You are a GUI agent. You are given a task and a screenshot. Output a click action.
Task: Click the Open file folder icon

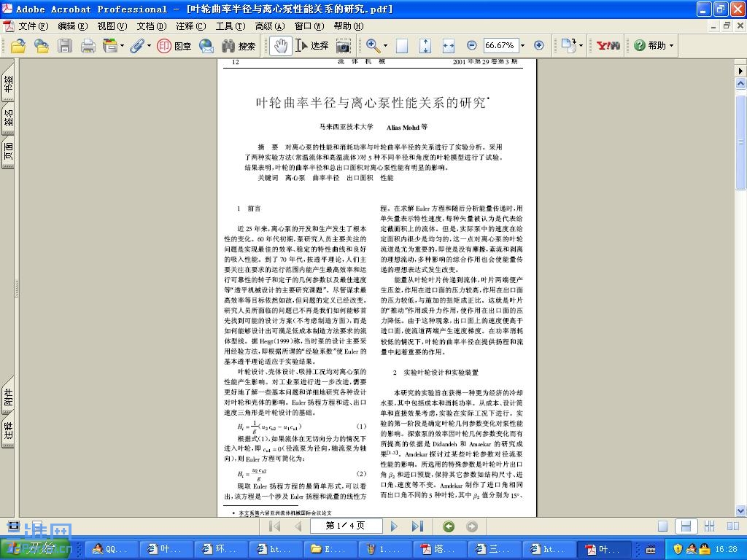click(18, 46)
